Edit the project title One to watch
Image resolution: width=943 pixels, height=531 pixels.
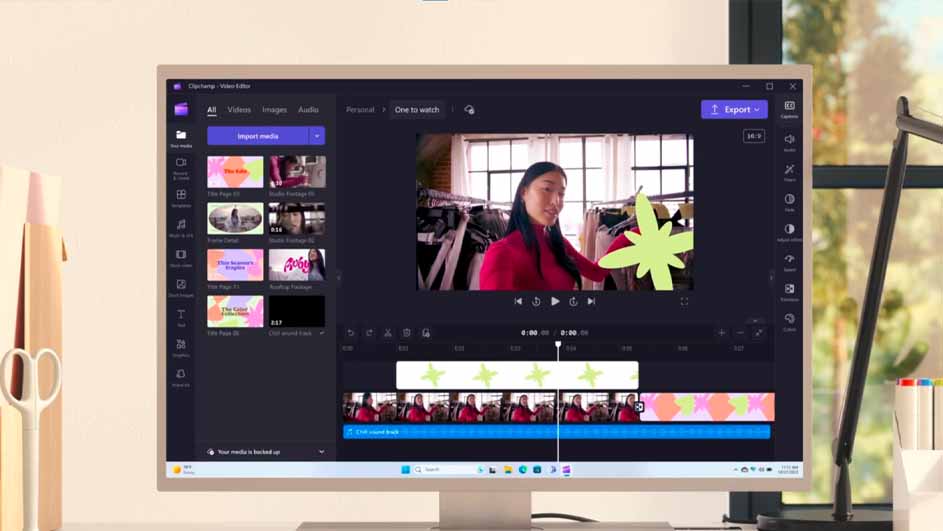point(417,109)
